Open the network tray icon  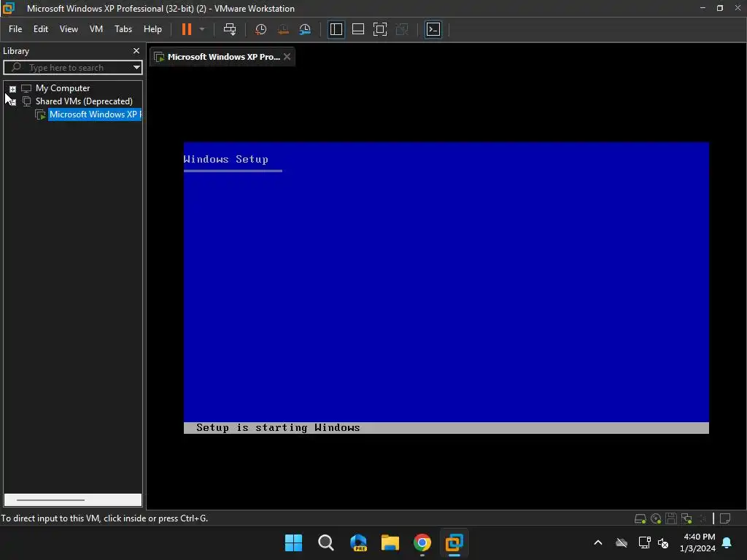645,542
